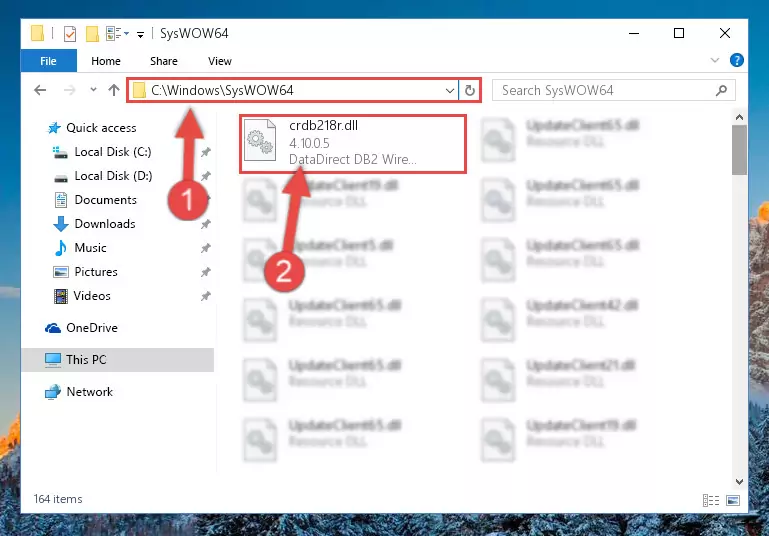The height and width of the screenshot is (536, 769).
Task: Expand the ribbon with chevron arrow
Action: 715,60
